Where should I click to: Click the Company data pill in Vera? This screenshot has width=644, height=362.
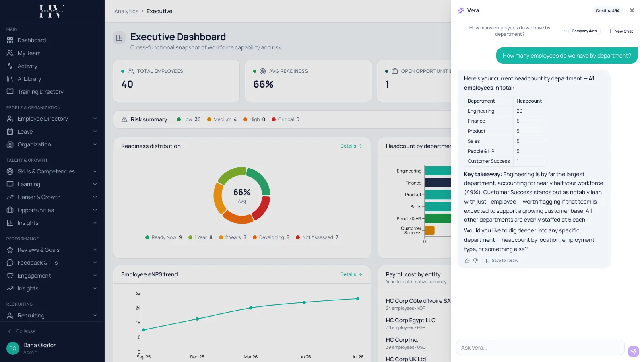pyautogui.click(x=584, y=31)
